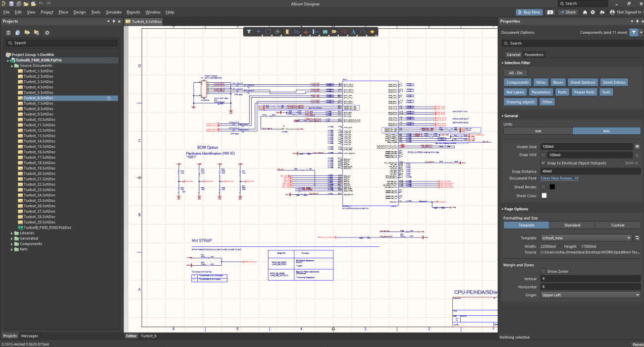This screenshot has height=347, width=644.
Task: Toggle the Net Labels filter button
Action: pos(515,92)
